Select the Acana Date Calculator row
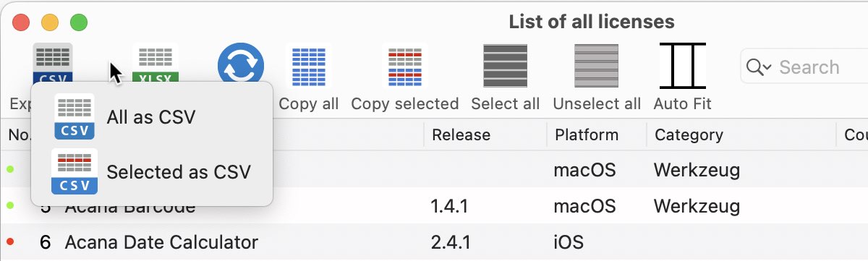The width and height of the screenshot is (868, 261). pos(434,241)
